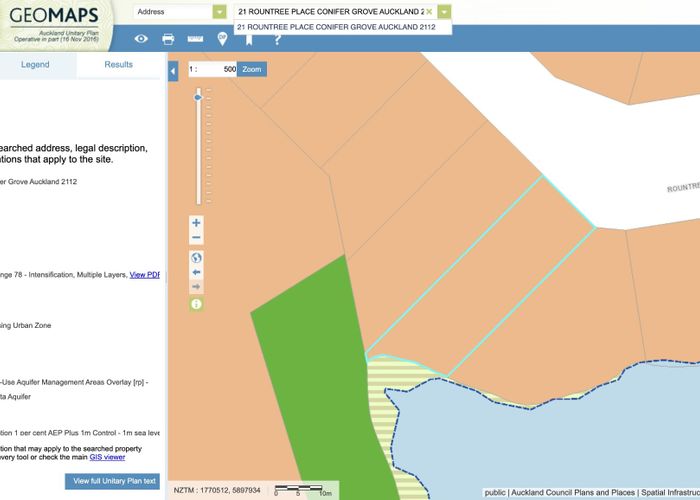Select the ruler measure tool
The image size is (700, 500).
pyautogui.click(x=195, y=39)
